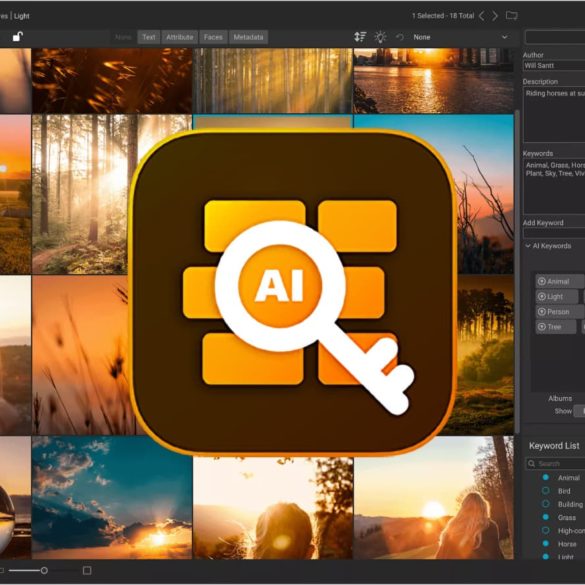The height and width of the screenshot is (585, 585).
Task: Switch filter to None
Action: tap(123, 37)
